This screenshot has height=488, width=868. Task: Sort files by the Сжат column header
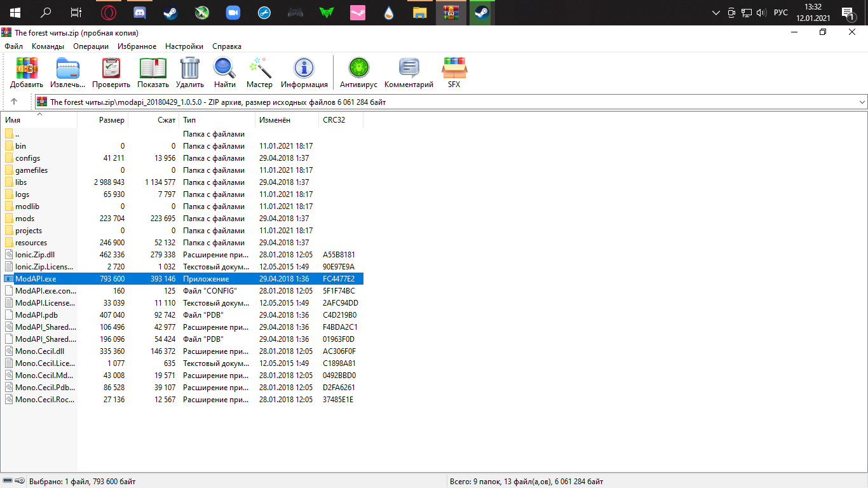coord(154,120)
